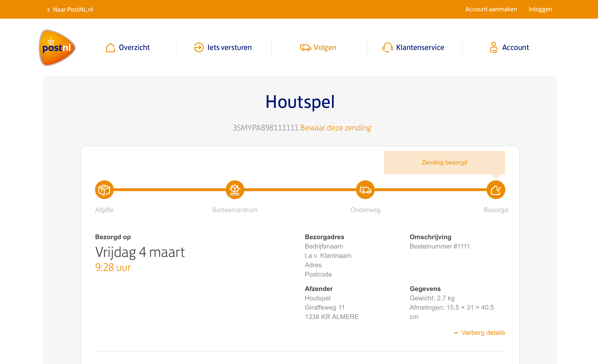Click the 1338 KR ALMERE postcode line
Screen dimensions: 598x364
tap(332, 317)
